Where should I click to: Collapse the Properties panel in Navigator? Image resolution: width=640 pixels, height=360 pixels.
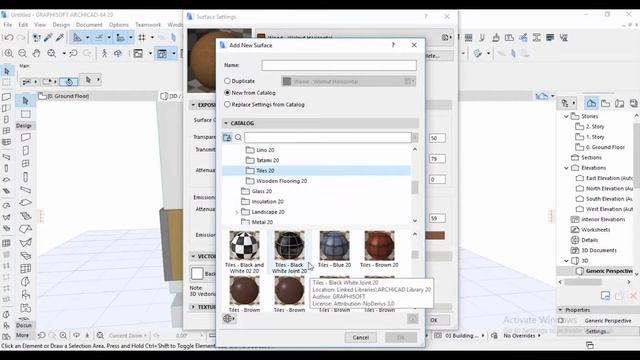pos(560,310)
